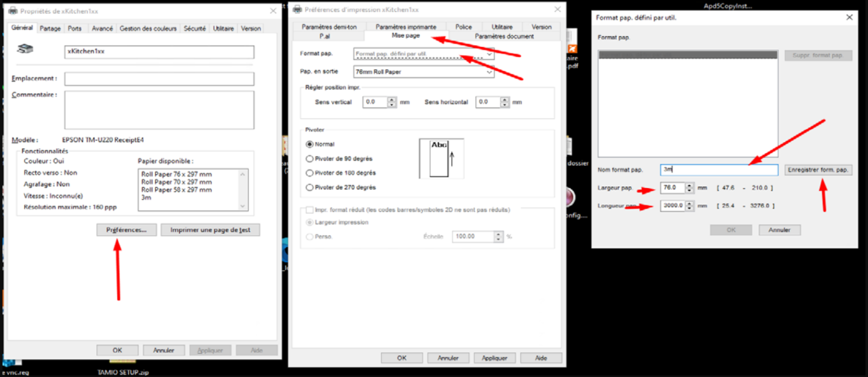
Task: Click the printer icon in Préférences d'impression title bar
Action: point(298,9)
